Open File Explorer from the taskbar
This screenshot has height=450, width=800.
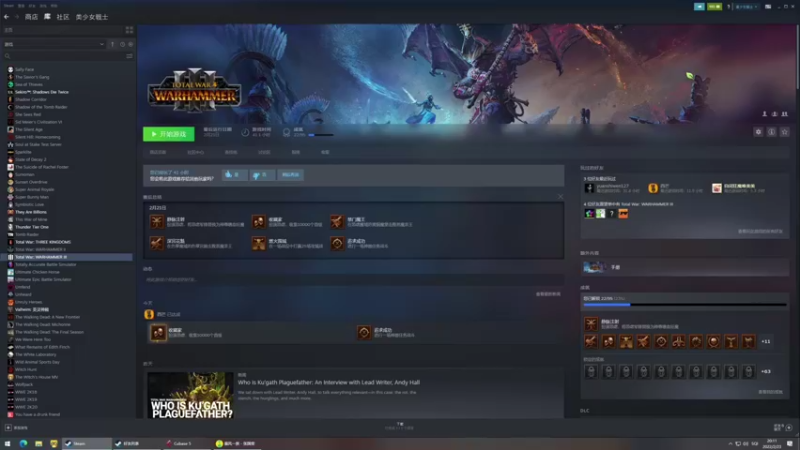point(38,443)
